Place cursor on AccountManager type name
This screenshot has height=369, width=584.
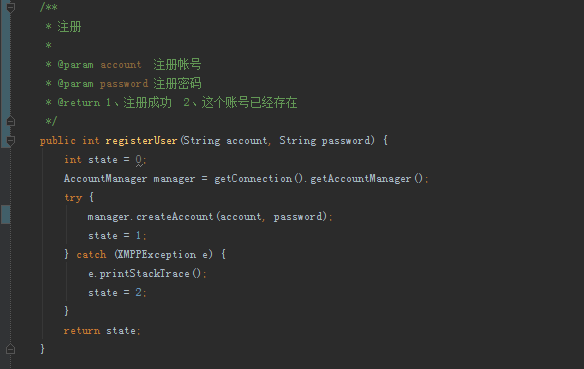coord(105,179)
